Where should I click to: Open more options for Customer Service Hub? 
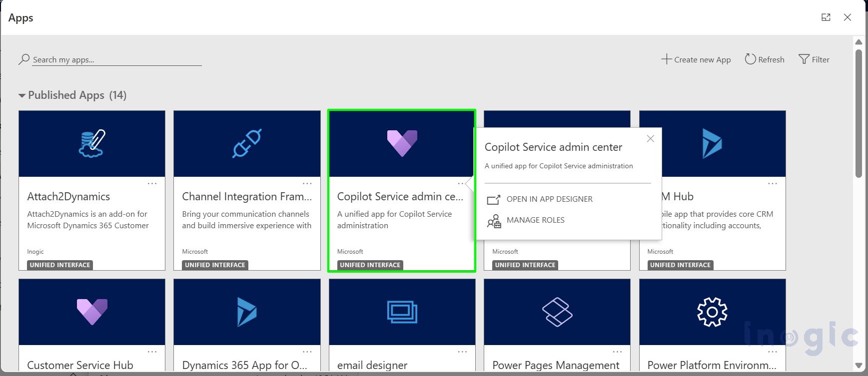tap(152, 352)
